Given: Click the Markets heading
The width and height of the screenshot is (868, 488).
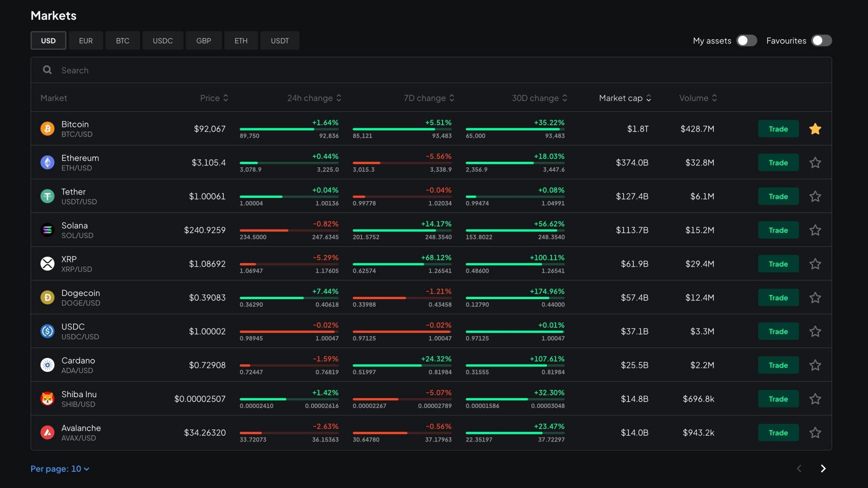Looking at the screenshot, I should click(x=53, y=15).
